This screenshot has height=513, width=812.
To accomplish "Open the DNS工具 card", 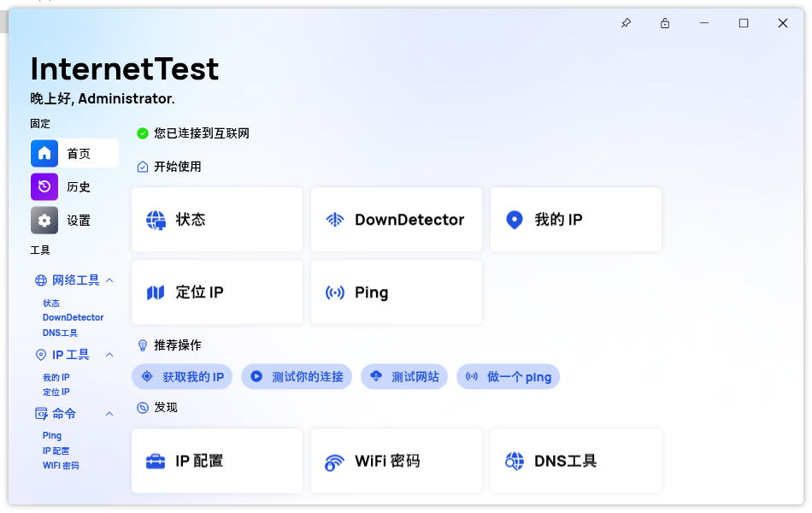I will click(576, 461).
